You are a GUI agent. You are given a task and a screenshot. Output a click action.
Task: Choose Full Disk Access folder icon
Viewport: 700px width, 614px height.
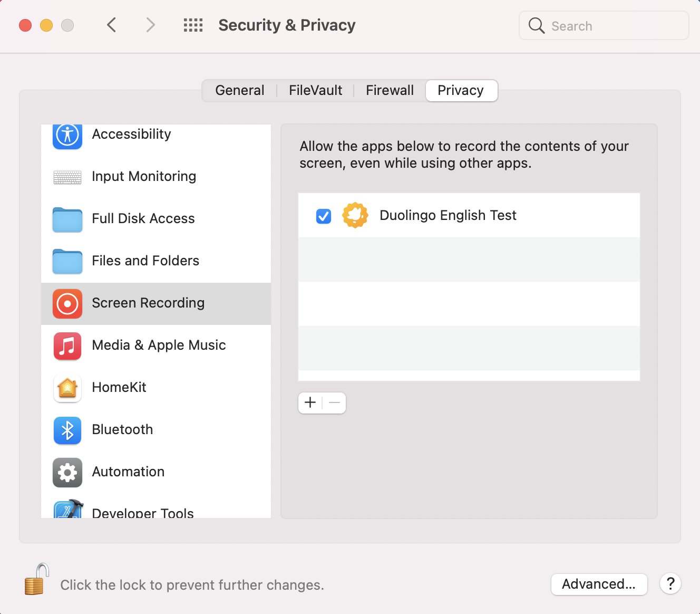point(67,219)
